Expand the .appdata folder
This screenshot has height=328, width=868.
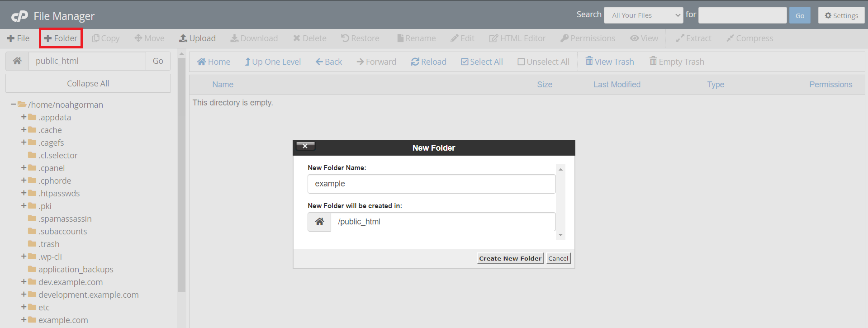click(x=24, y=117)
